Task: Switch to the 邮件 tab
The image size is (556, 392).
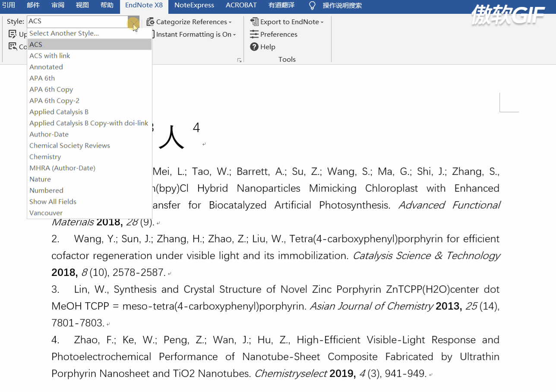Action: [x=33, y=5]
